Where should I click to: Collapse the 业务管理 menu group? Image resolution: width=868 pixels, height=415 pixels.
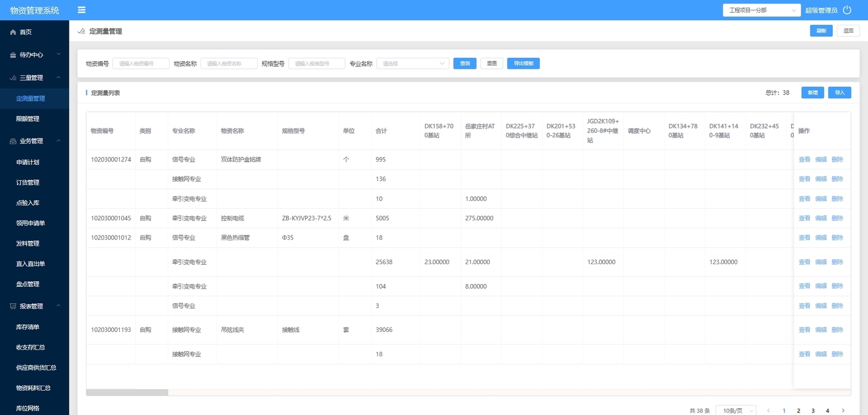pos(59,141)
